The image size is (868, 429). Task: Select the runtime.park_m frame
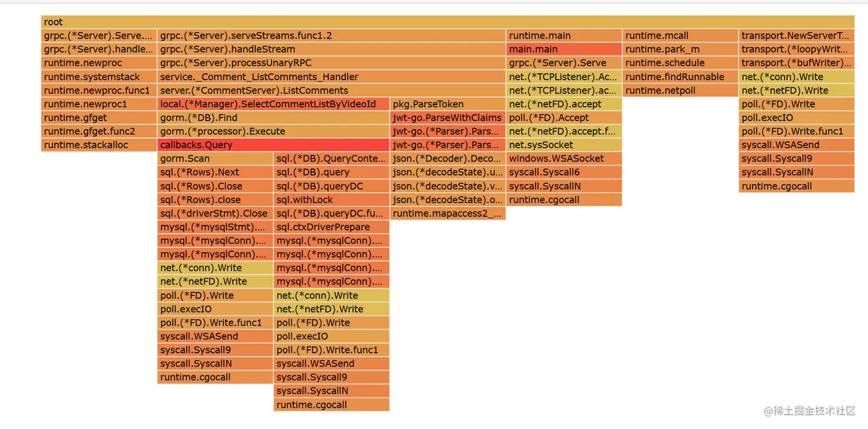680,49
